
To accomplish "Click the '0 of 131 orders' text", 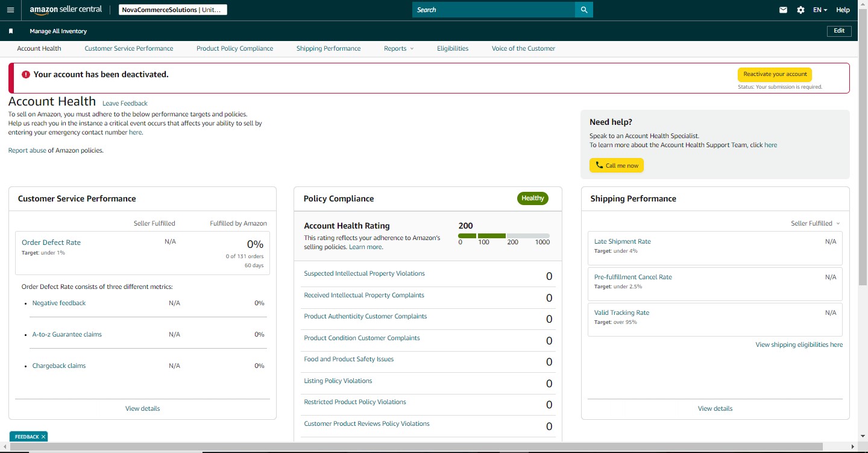I will tap(244, 256).
